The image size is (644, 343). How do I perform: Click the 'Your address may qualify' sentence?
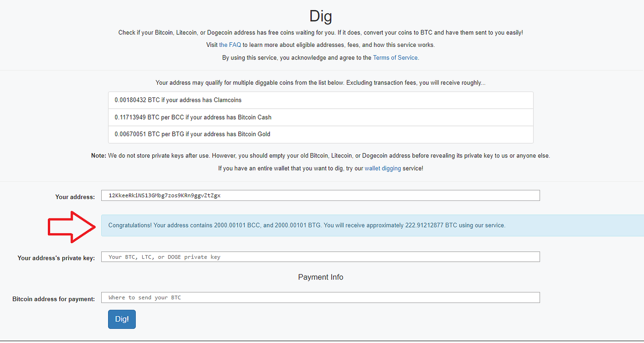[321, 83]
